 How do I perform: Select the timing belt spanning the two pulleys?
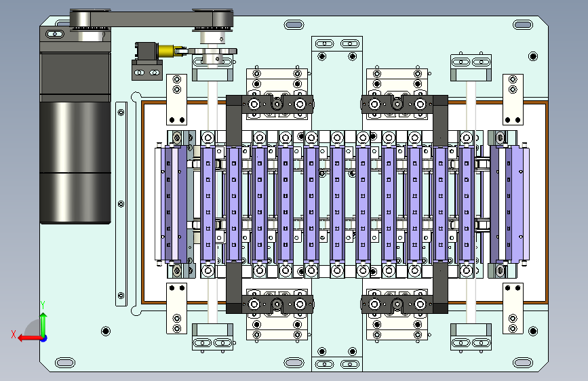tap(151, 18)
